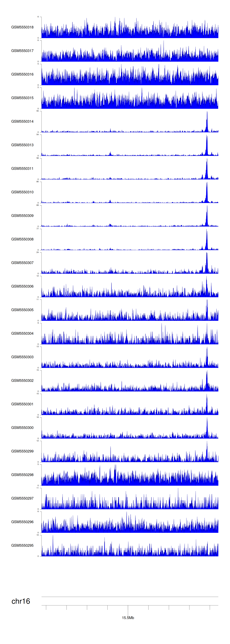The image size is (230, 644).
Task: Select the GSM5550316 track label
Action: pyautogui.click(x=22, y=74)
